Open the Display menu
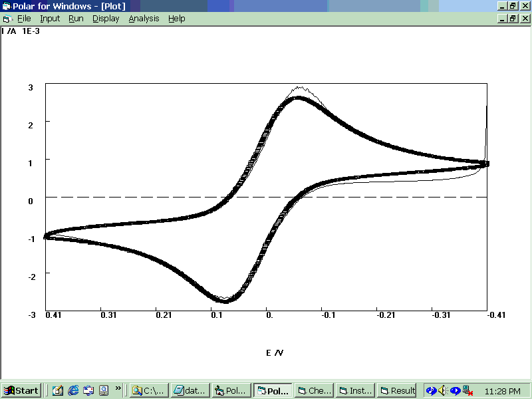The image size is (532, 399). click(106, 19)
